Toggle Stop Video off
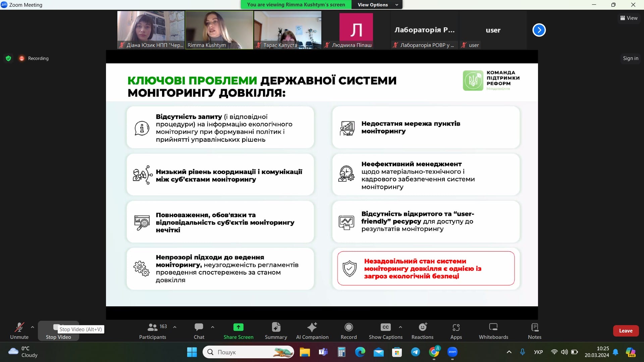The width and height of the screenshot is (644, 362). pyautogui.click(x=58, y=337)
